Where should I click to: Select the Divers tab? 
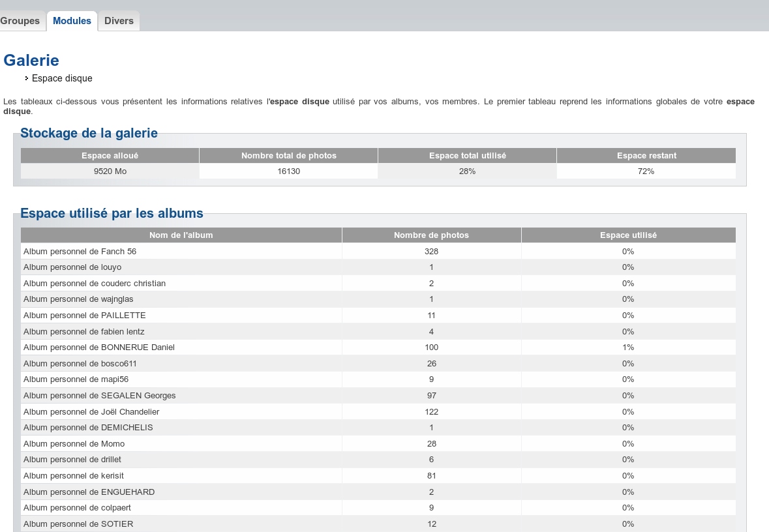tap(119, 21)
